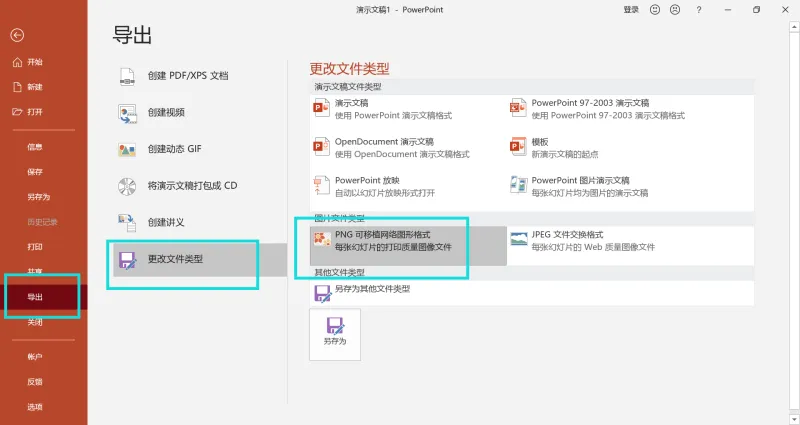Select the 创建 PDF/XPS 文档 icon
800x425 pixels.
(127, 76)
